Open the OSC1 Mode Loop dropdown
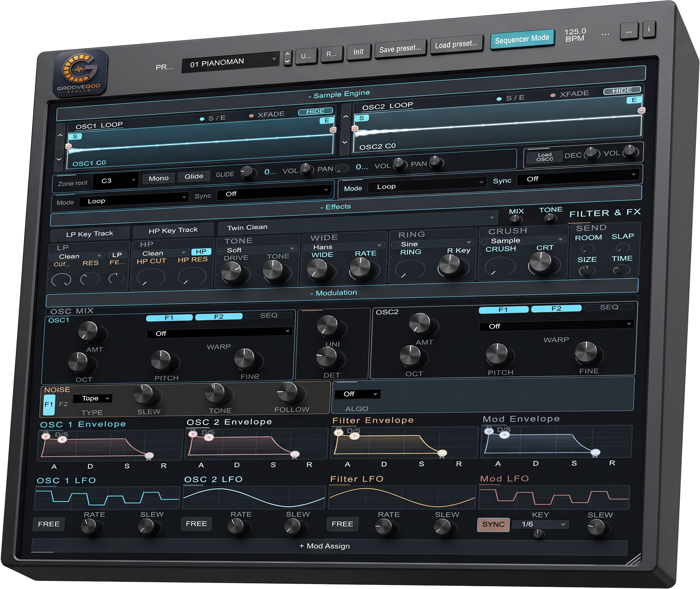Image resolution: width=700 pixels, height=589 pixels. (134, 201)
